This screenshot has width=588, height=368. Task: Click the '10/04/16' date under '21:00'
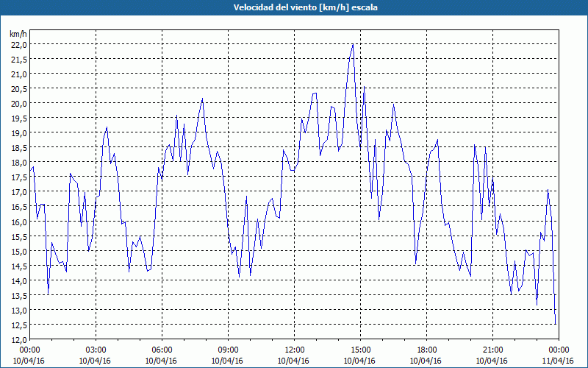point(492,361)
